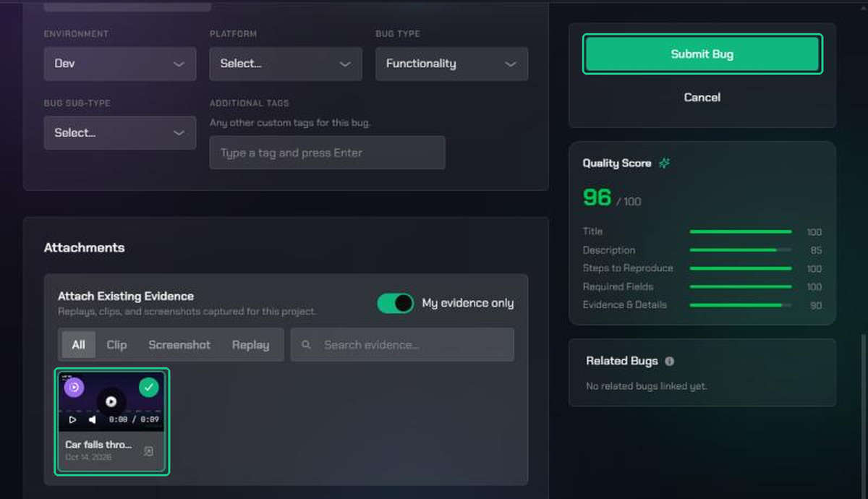Click the 96 quality score value
The height and width of the screenshot is (499, 868).
597,197
